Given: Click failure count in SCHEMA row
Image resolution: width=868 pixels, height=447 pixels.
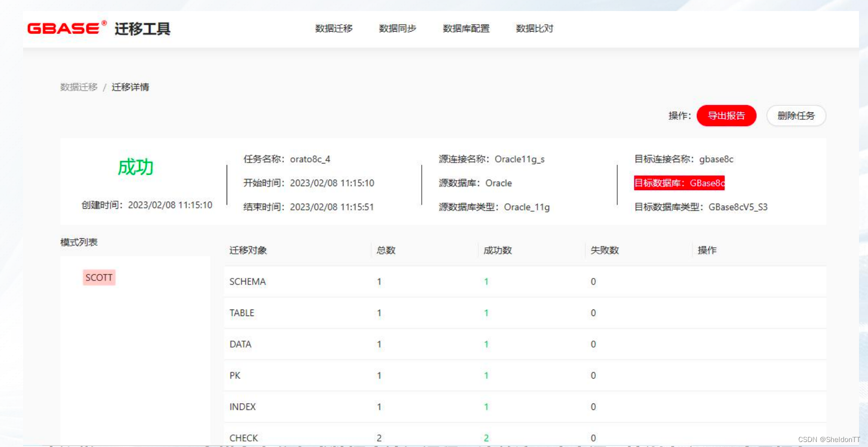Looking at the screenshot, I should pyautogui.click(x=593, y=282).
